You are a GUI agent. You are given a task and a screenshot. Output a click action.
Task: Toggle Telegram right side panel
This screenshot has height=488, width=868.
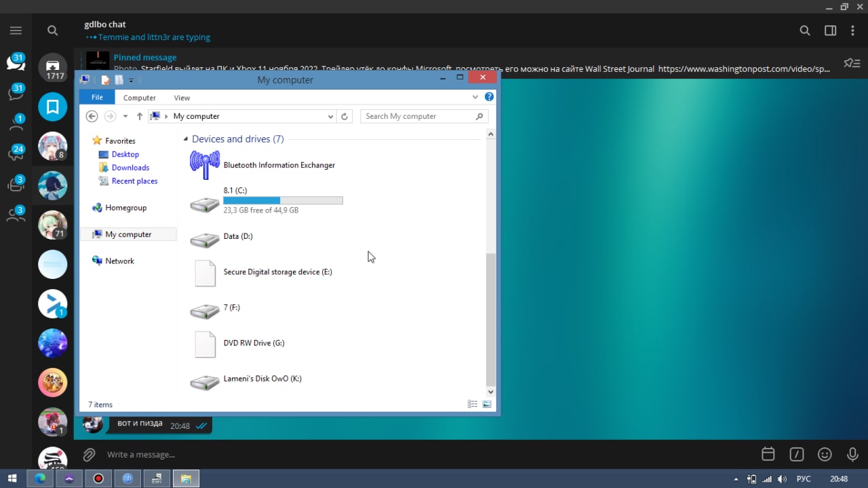pos(830,31)
